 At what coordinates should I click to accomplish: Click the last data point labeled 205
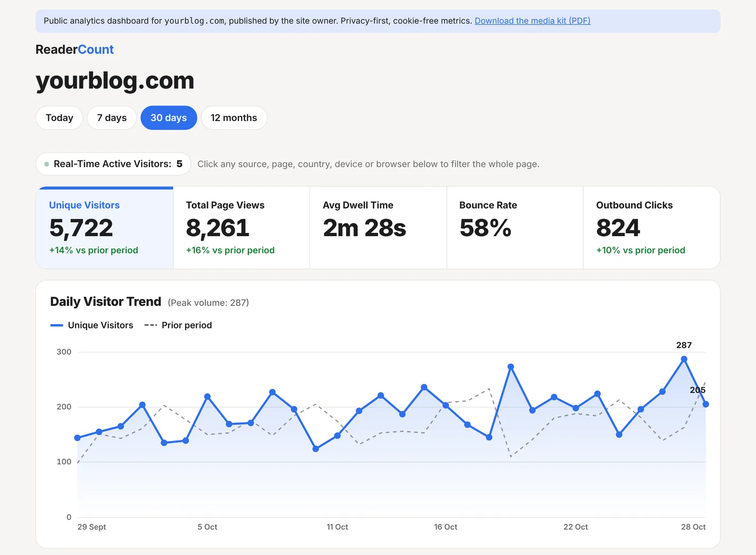point(705,404)
